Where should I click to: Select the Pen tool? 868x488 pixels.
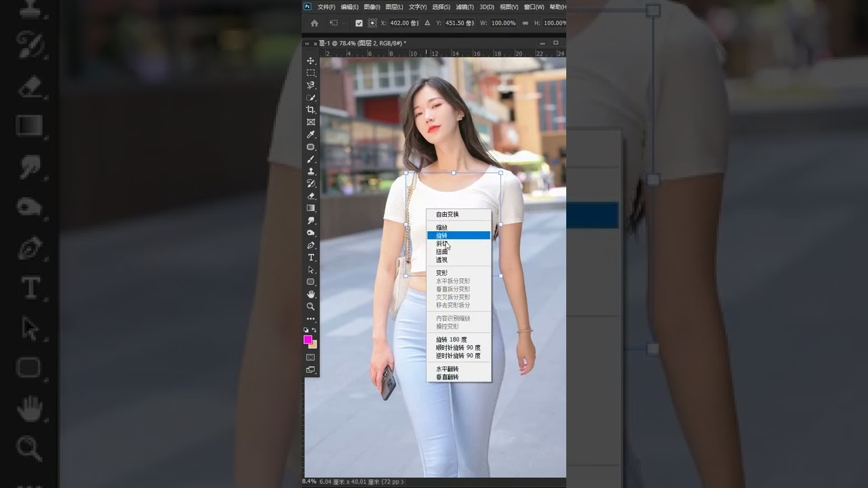click(311, 245)
